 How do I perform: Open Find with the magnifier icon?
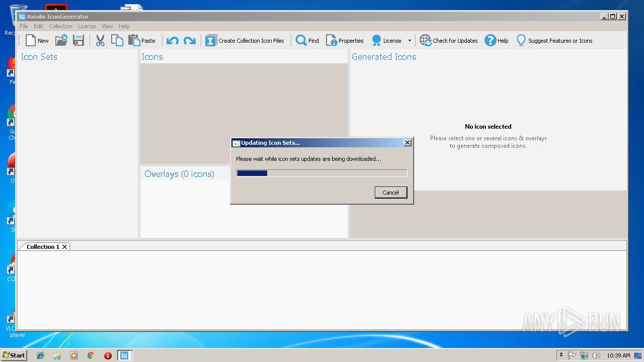tap(307, 41)
